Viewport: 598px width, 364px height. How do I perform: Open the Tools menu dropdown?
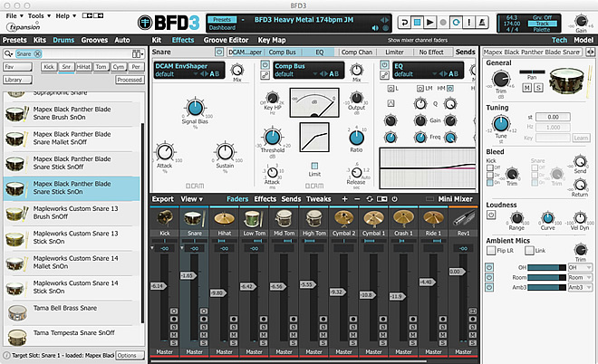click(39, 15)
